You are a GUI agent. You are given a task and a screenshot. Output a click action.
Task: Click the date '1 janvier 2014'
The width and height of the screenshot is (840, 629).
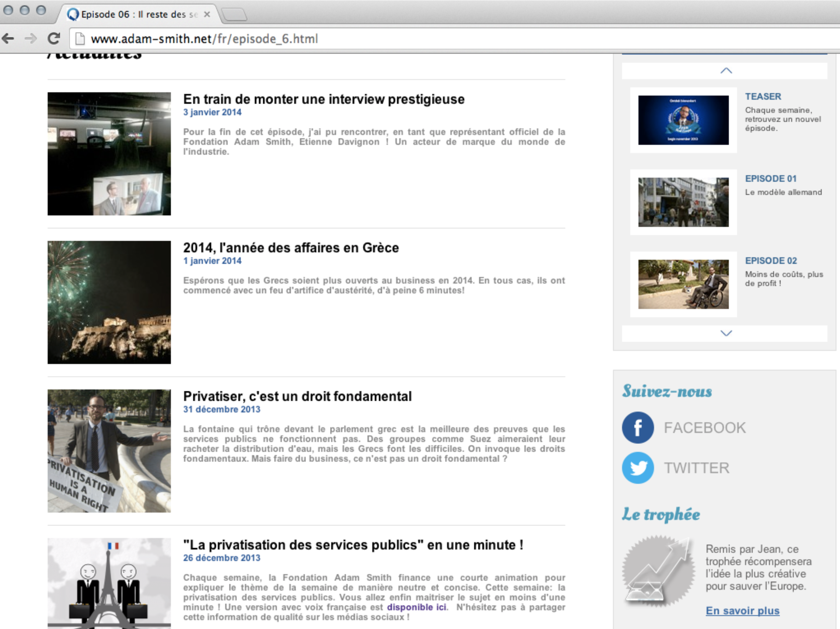212,260
